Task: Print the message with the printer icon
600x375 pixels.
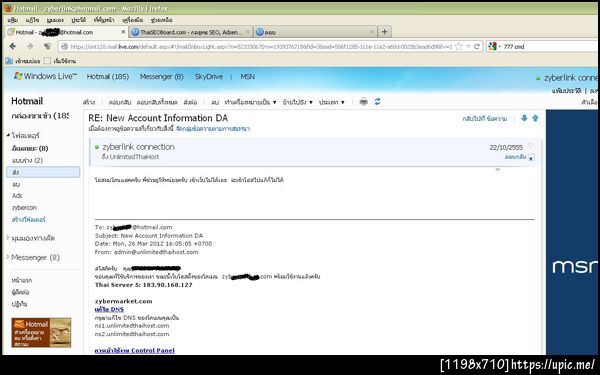Action: coord(364,102)
